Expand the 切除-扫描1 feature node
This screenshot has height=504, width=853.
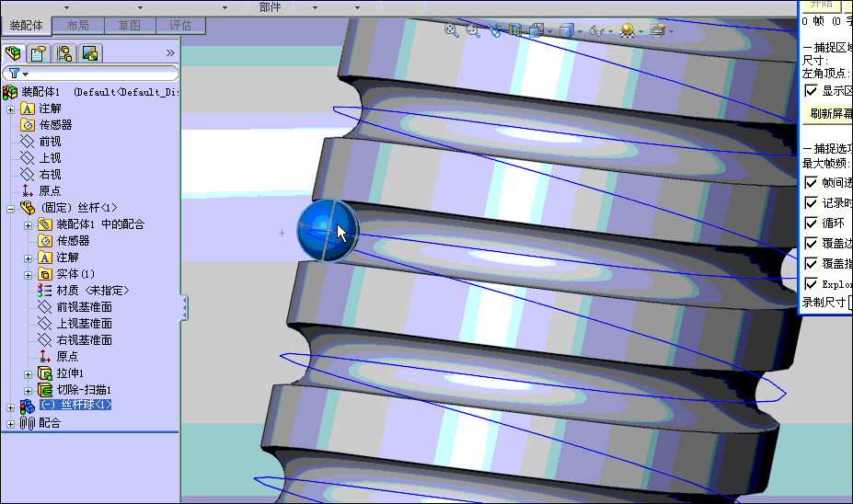click(28, 391)
